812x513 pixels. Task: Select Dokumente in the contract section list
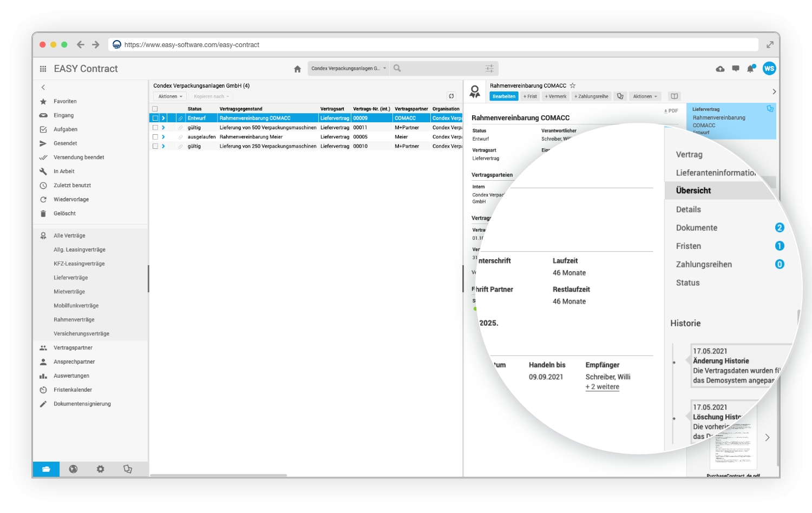(x=697, y=228)
